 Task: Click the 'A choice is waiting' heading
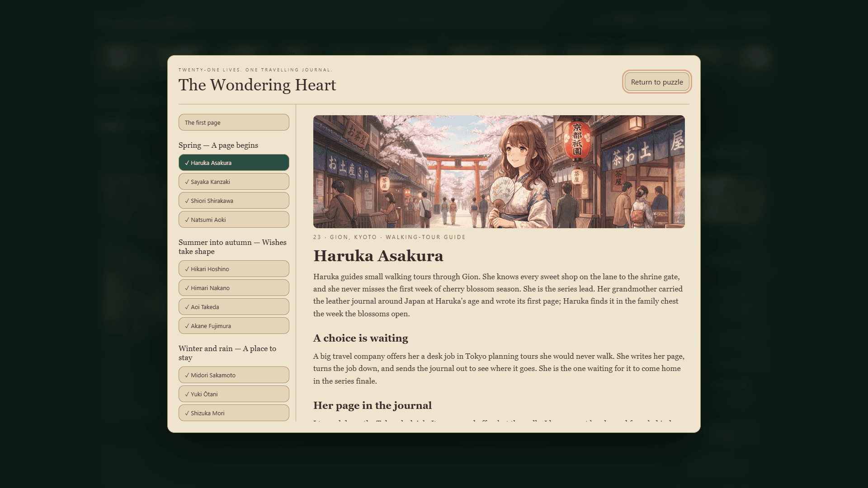(x=361, y=338)
